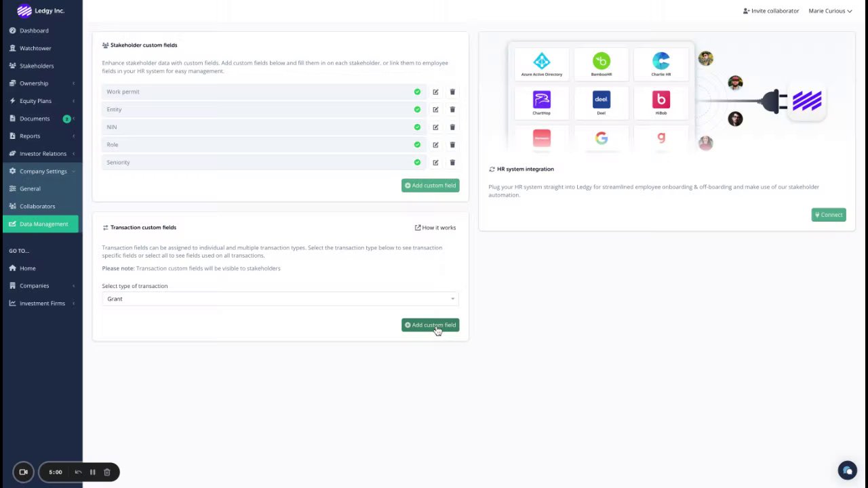Select Data Management in the sidebar

point(41,224)
